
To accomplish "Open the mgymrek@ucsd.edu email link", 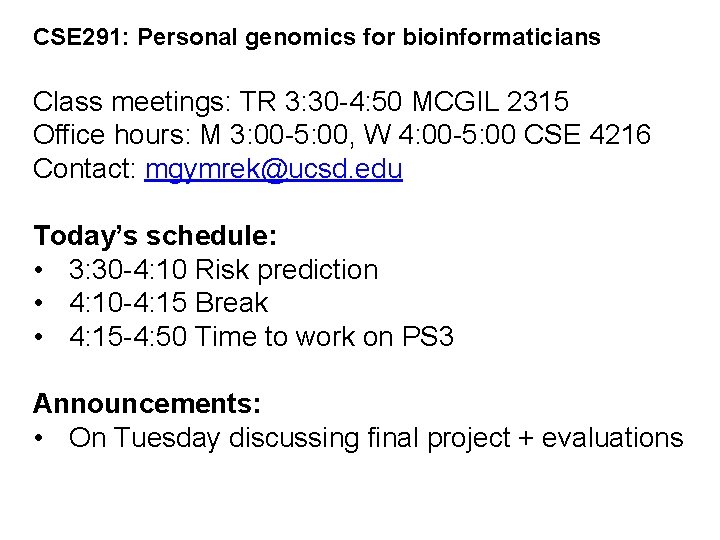I will [273, 169].
